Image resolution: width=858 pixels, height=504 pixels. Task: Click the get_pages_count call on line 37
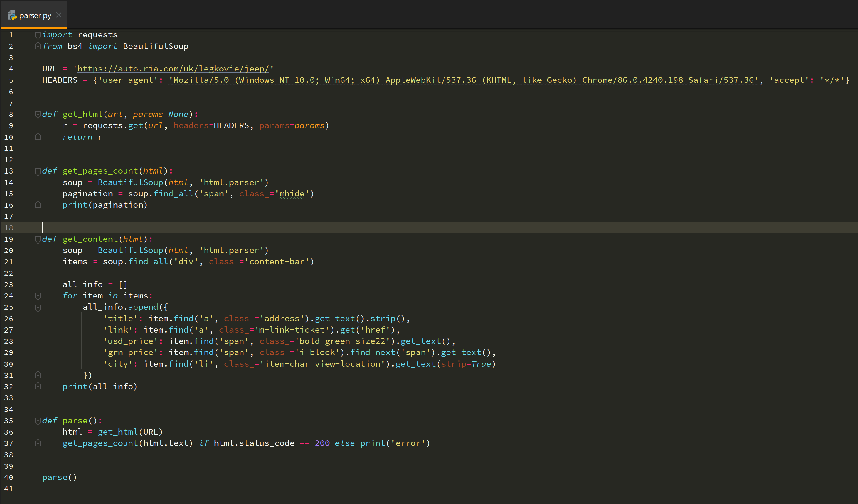(100, 443)
